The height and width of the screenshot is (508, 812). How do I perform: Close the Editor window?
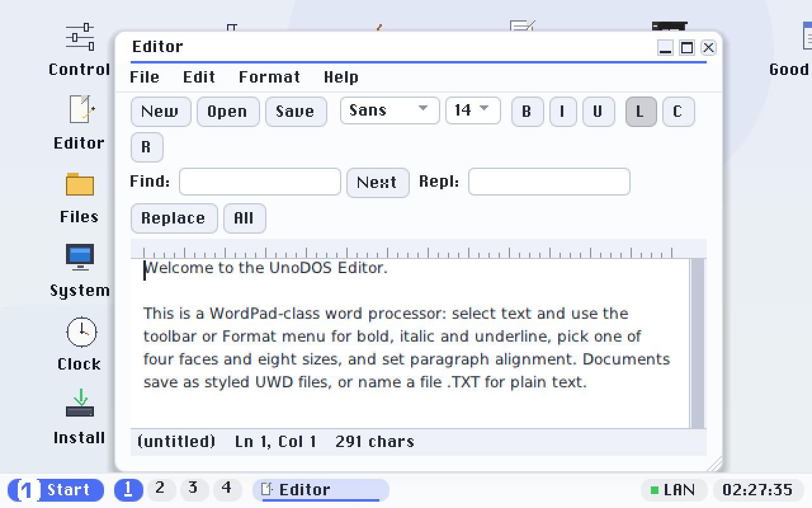pos(709,48)
